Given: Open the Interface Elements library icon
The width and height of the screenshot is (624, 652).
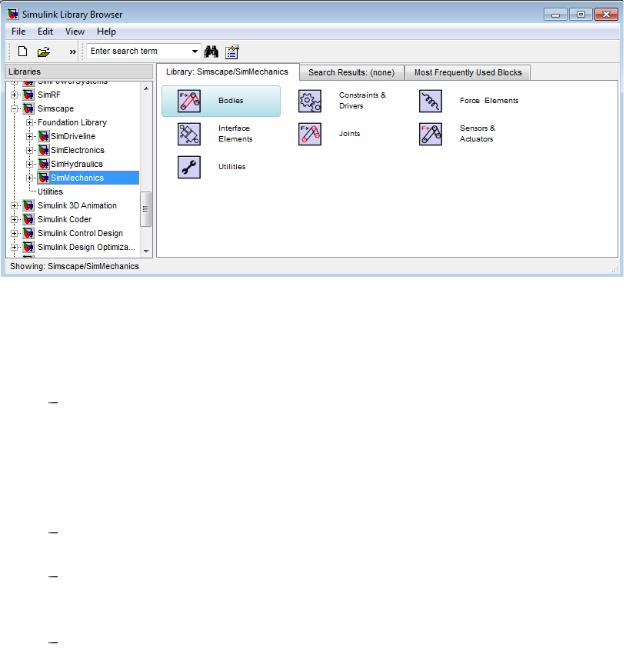Looking at the screenshot, I should pyautogui.click(x=189, y=134).
